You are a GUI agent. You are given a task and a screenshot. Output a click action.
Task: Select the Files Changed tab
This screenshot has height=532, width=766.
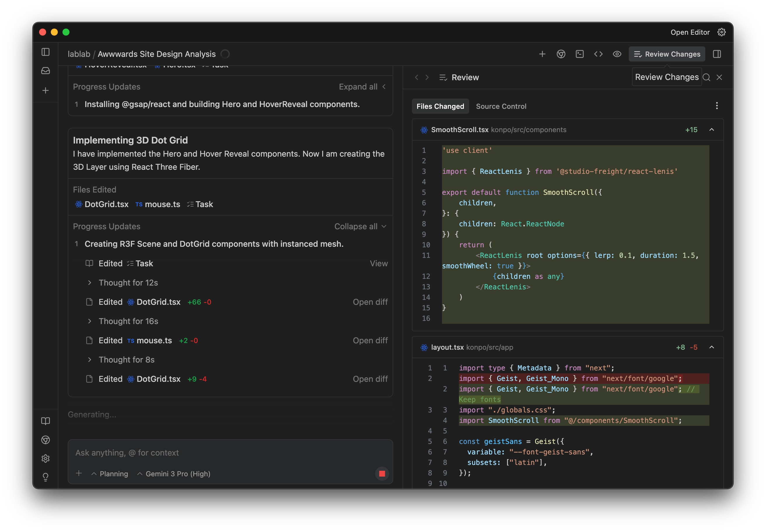tap(440, 106)
